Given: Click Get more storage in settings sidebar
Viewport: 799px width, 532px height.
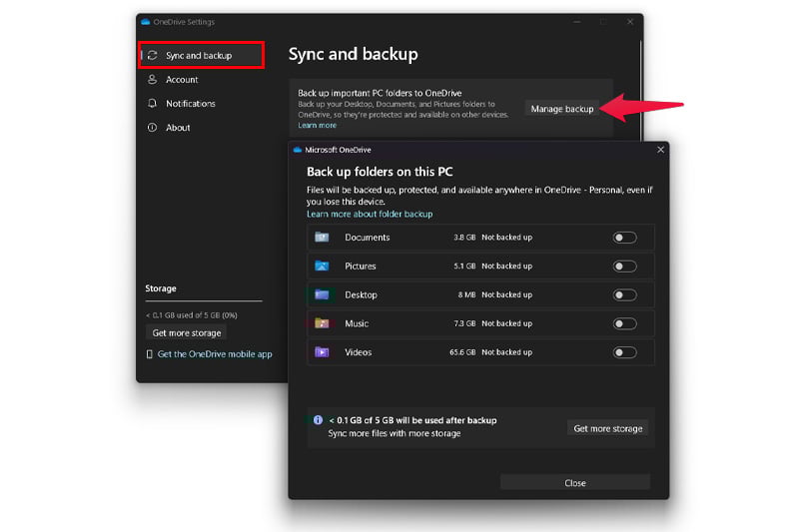Looking at the screenshot, I should coord(187,333).
